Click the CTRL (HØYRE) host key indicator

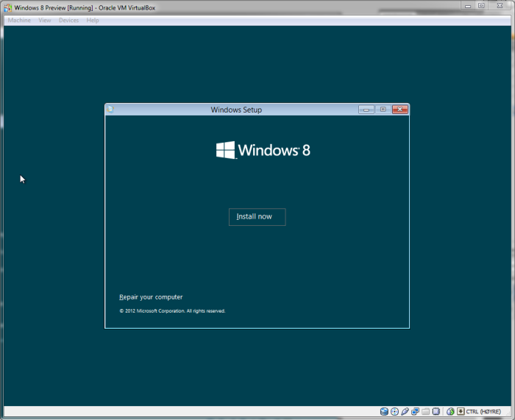pyautogui.click(x=483, y=411)
